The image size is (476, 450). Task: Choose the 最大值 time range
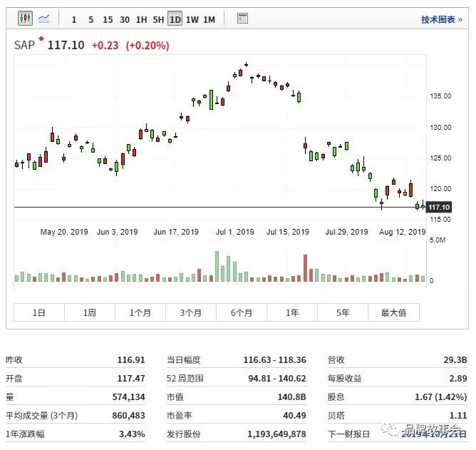click(394, 312)
